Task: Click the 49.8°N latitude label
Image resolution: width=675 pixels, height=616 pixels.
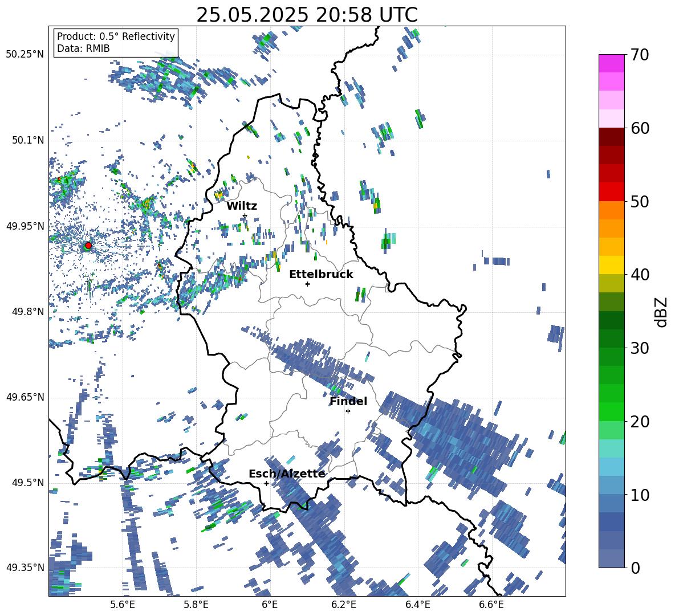Action: point(27,312)
